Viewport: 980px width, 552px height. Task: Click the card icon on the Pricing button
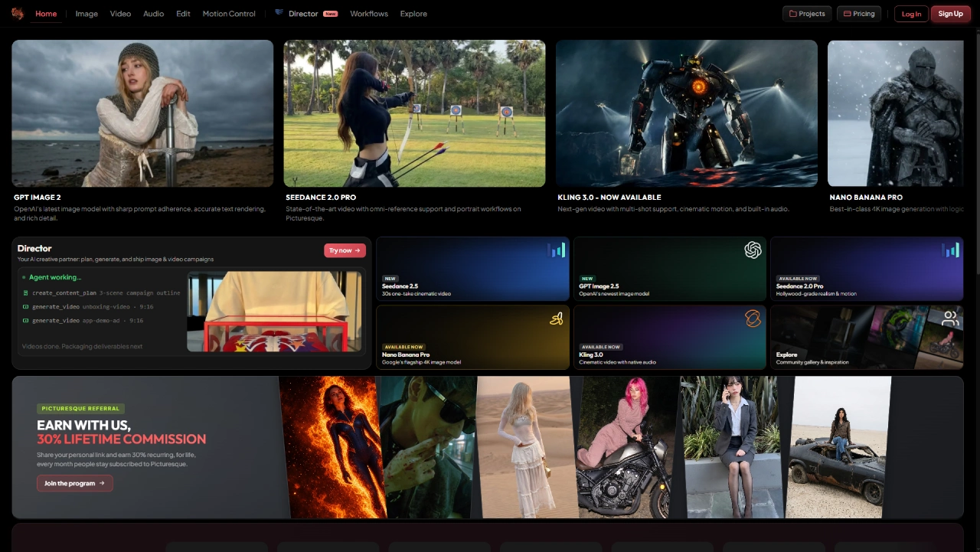[x=847, y=14]
